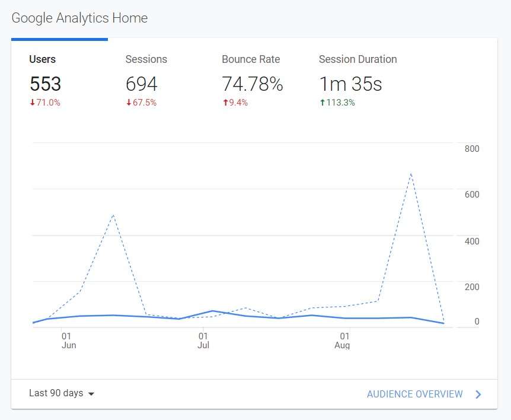This screenshot has width=511, height=420.
Task: Click the 113.3% duration increase indicator
Action: 337,103
